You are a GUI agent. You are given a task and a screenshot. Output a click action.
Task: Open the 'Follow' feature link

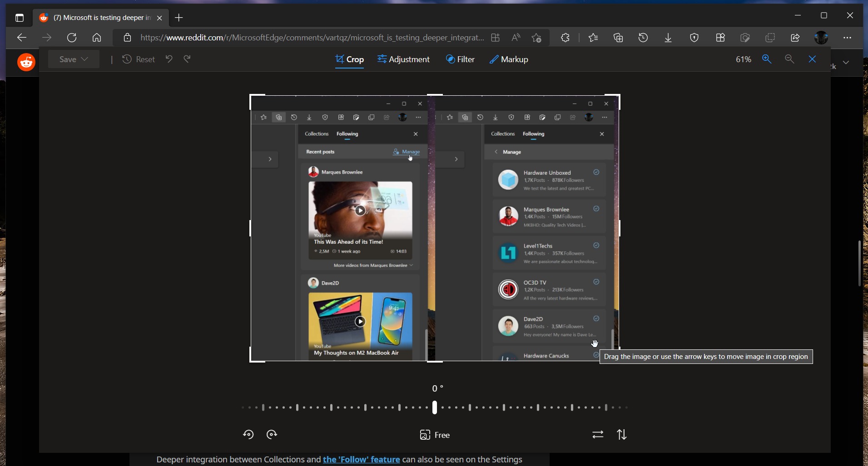361,459
